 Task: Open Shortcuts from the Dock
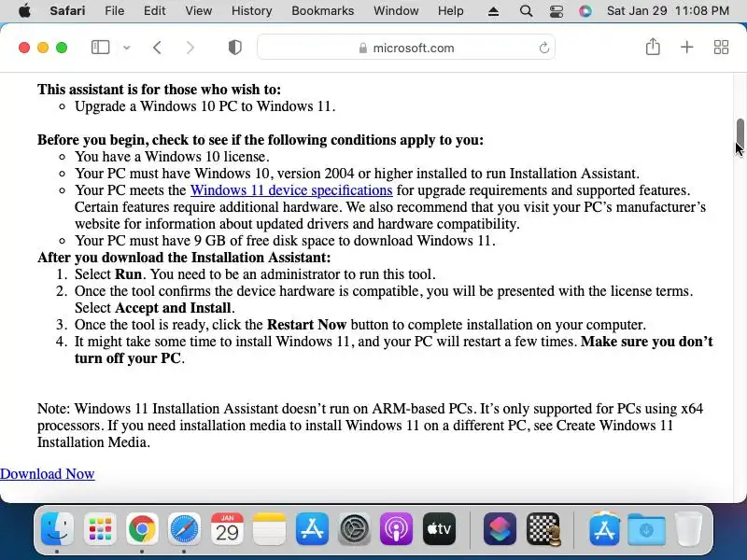(500, 528)
